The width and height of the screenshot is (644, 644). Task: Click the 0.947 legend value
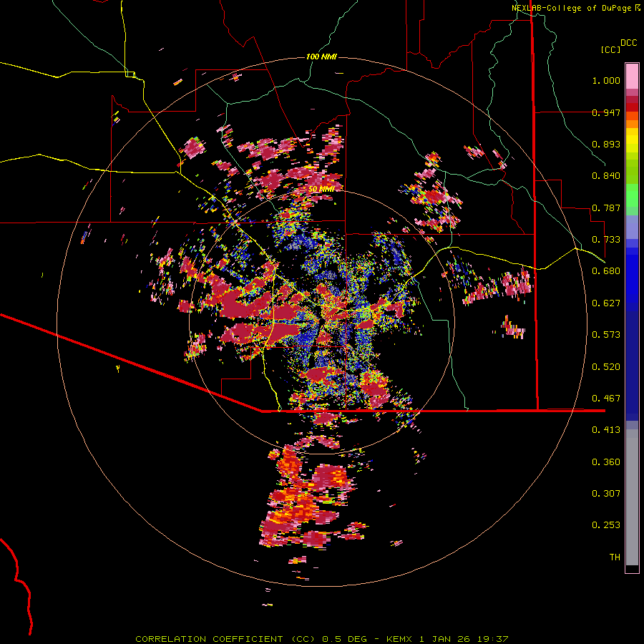606,112
